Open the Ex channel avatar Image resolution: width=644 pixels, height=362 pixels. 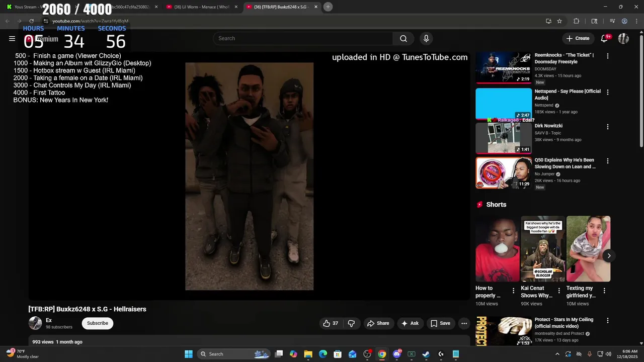click(35, 323)
